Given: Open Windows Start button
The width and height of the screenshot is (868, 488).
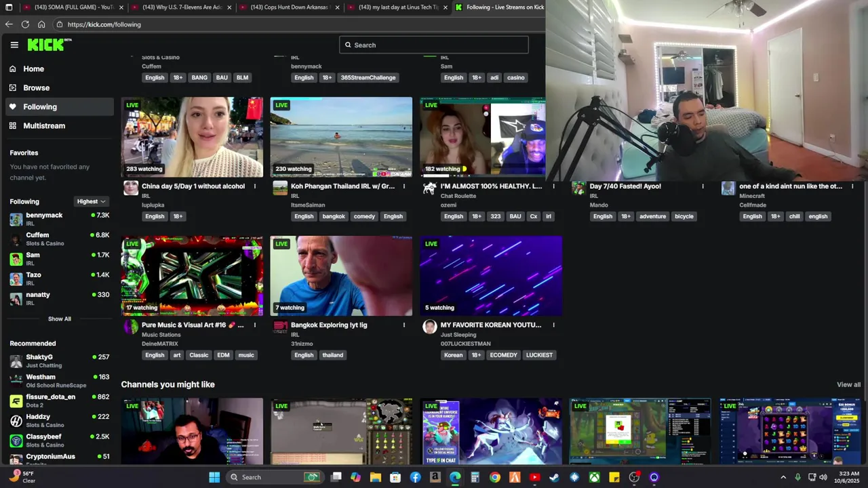Looking at the screenshot, I should [214, 477].
